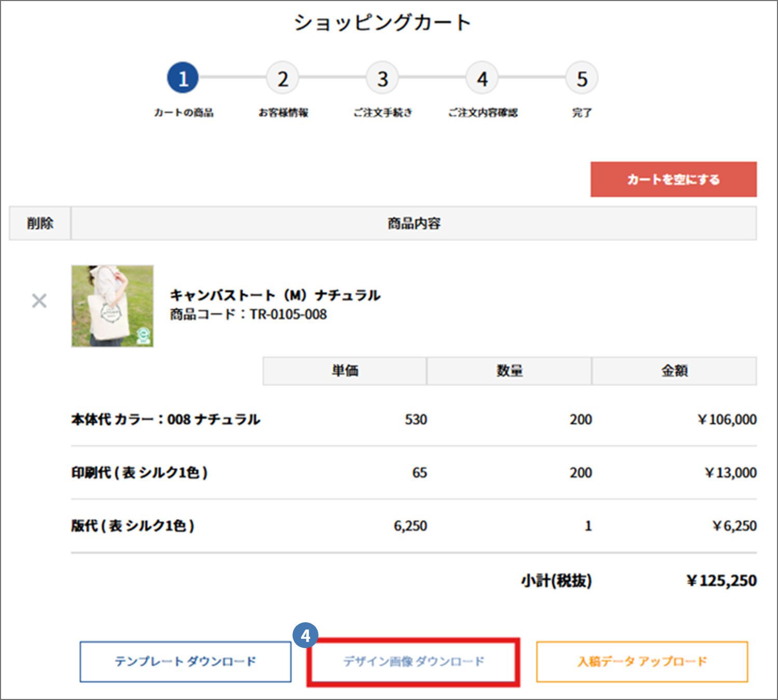Click the 数量 table header
The width and height of the screenshot is (778, 700).
pos(509,370)
